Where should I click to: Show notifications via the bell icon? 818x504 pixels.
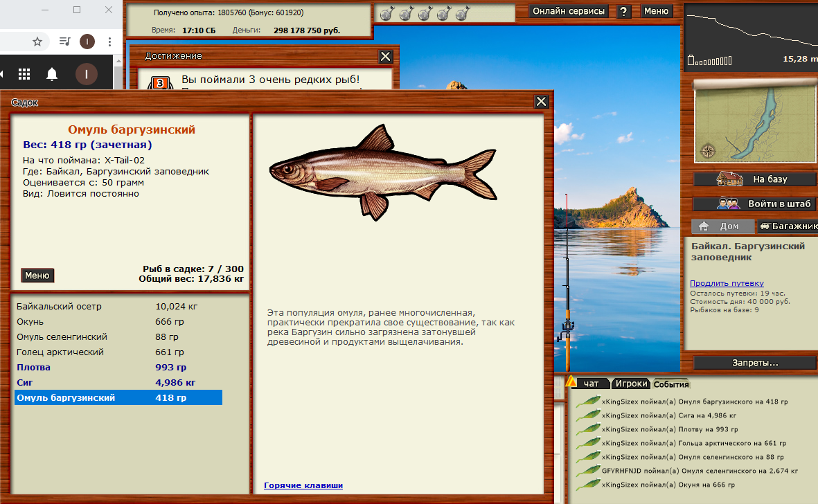tap(52, 75)
